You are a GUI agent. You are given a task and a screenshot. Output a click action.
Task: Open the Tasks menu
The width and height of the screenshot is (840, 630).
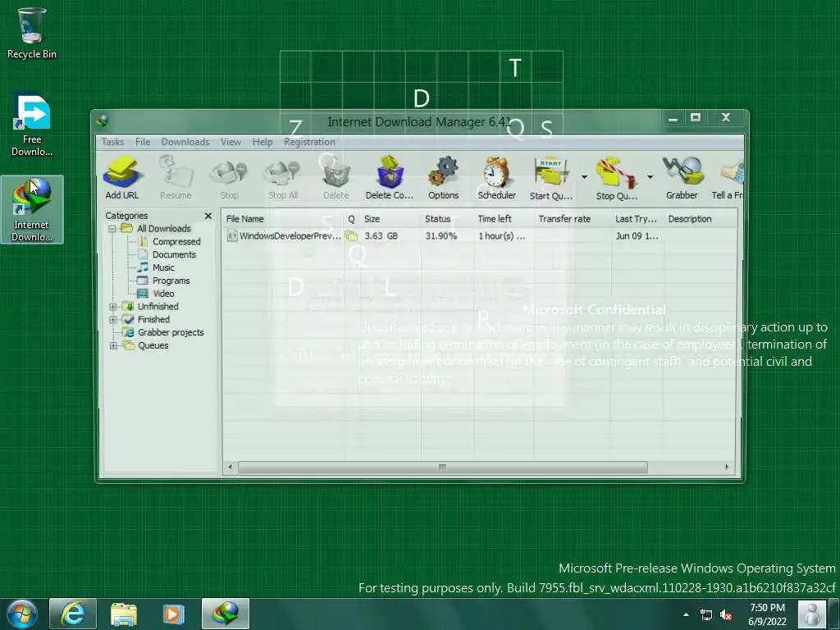coord(112,142)
